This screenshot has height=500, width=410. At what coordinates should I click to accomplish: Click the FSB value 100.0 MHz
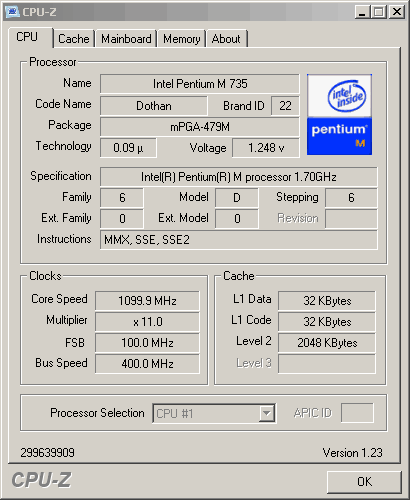147,343
